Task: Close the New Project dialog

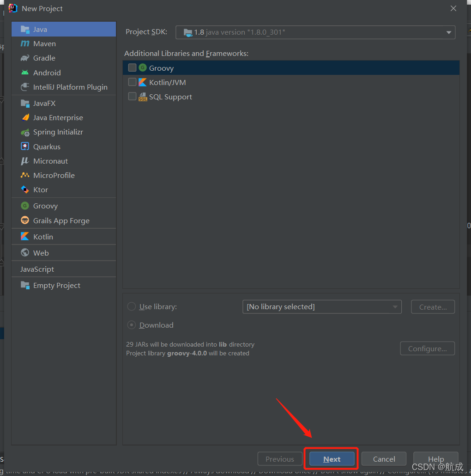Action: pyautogui.click(x=453, y=8)
